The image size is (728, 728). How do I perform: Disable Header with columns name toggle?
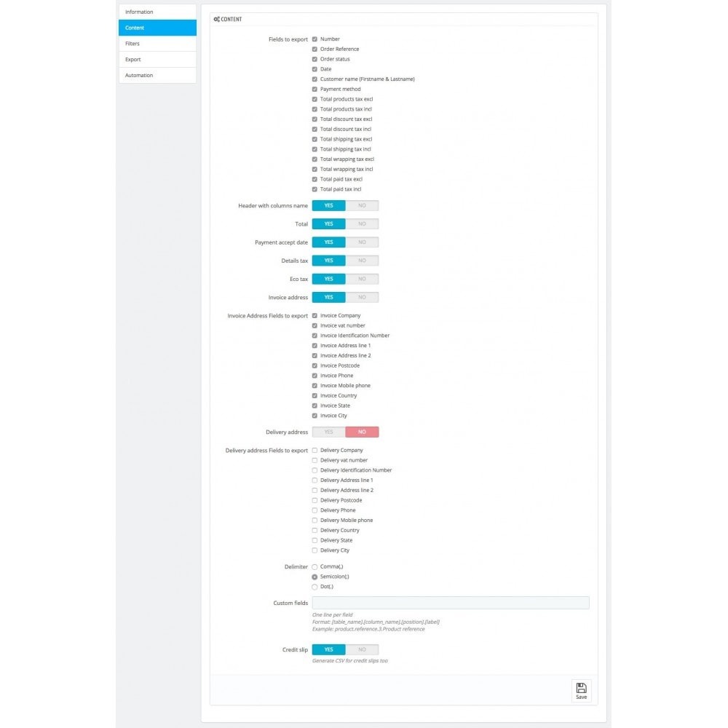[x=362, y=205]
